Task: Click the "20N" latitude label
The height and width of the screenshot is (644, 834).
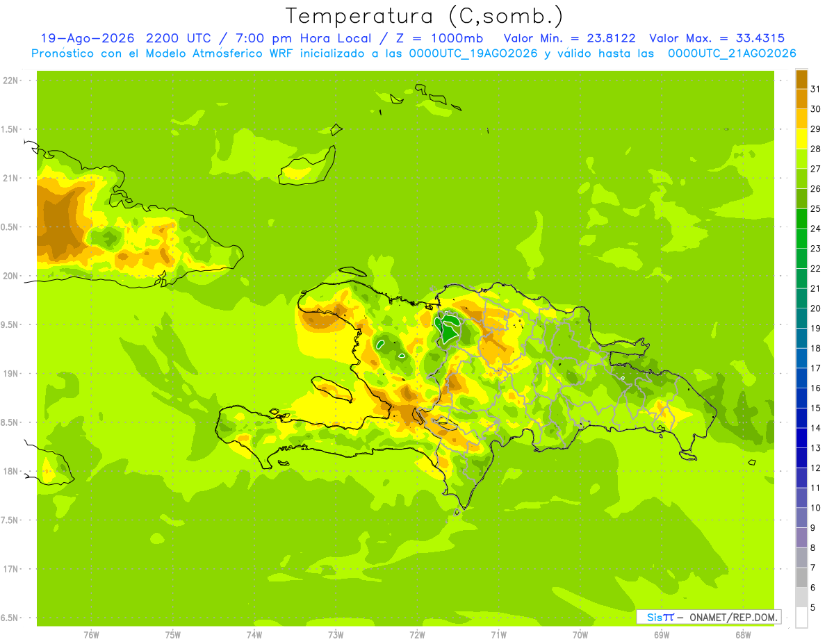Action: (x=10, y=276)
